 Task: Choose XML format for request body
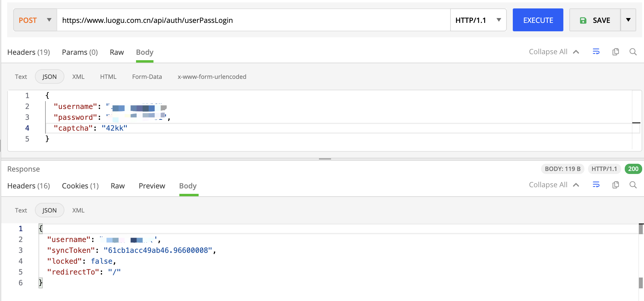pos(78,77)
